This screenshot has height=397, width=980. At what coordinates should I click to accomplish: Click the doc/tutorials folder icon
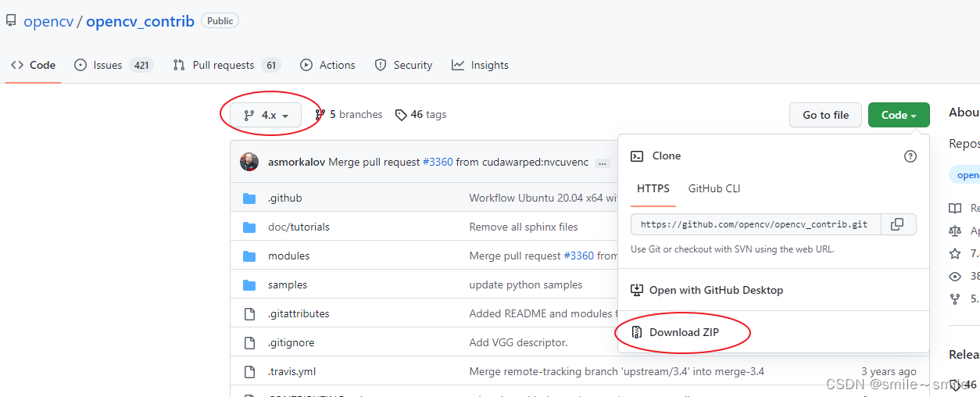point(249,227)
